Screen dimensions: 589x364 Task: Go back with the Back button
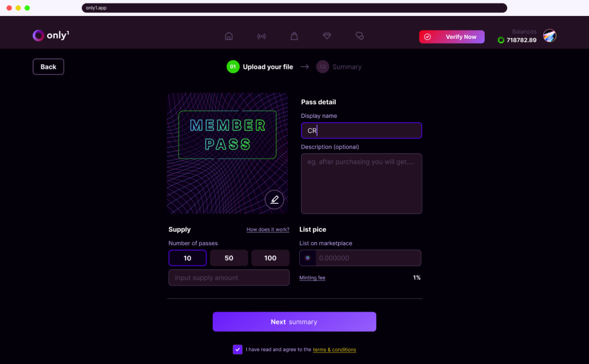pos(48,67)
